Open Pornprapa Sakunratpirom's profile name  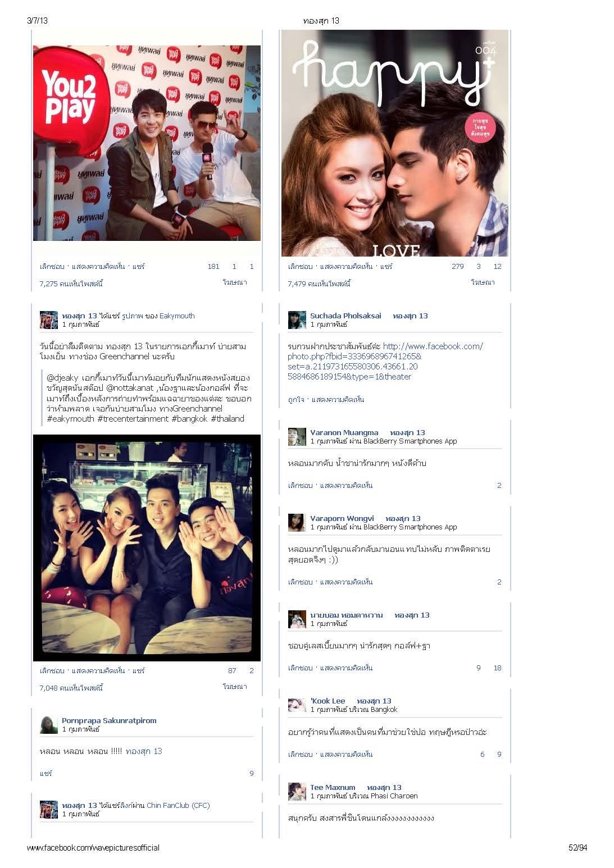[109, 721]
